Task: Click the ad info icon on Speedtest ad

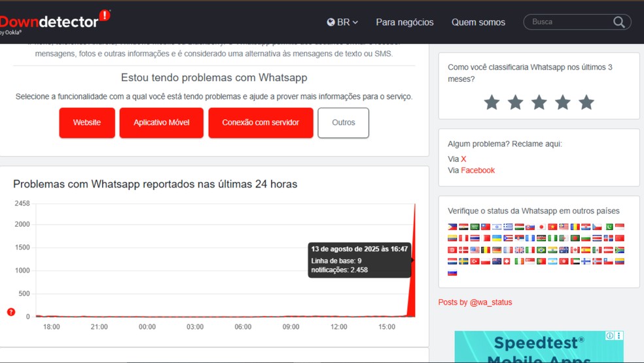Action: coord(610,335)
